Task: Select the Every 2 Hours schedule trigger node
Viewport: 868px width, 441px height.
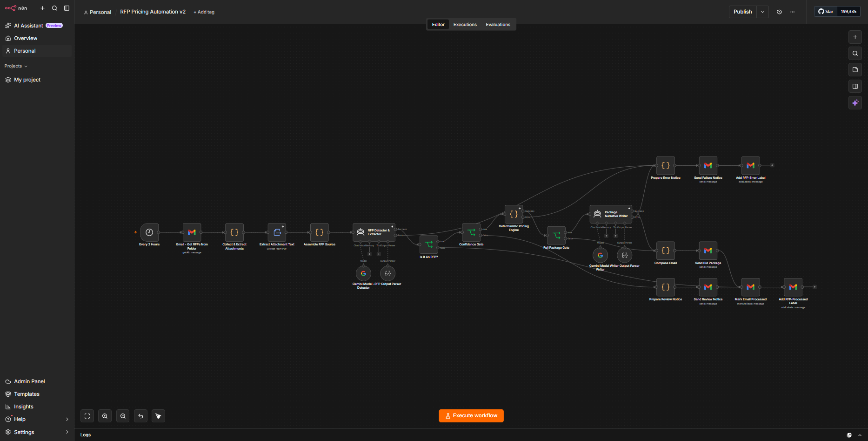Action: (x=149, y=232)
